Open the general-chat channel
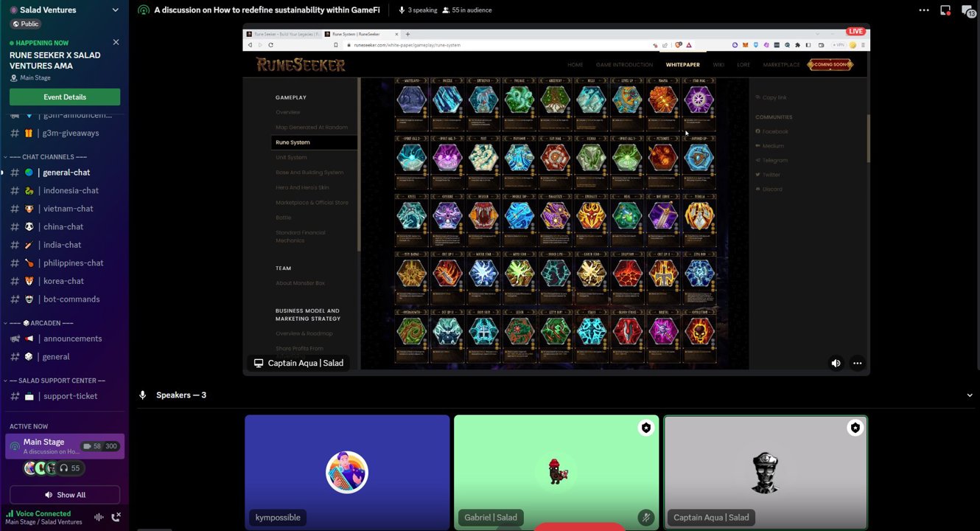 click(x=66, y=173)
